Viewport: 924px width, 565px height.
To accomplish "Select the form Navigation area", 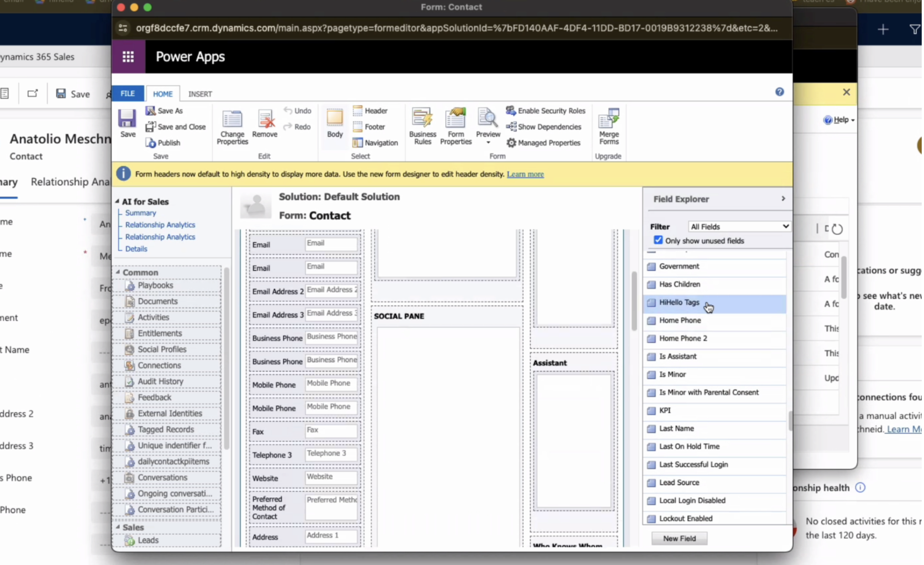I will pos(376,143).
